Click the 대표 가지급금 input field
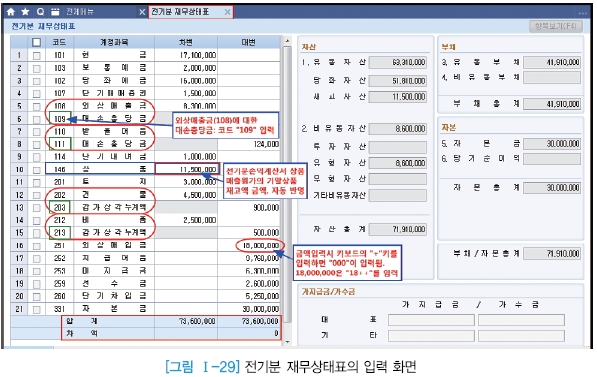The height and width of the screenshot is (377, 597). (431, 320)
